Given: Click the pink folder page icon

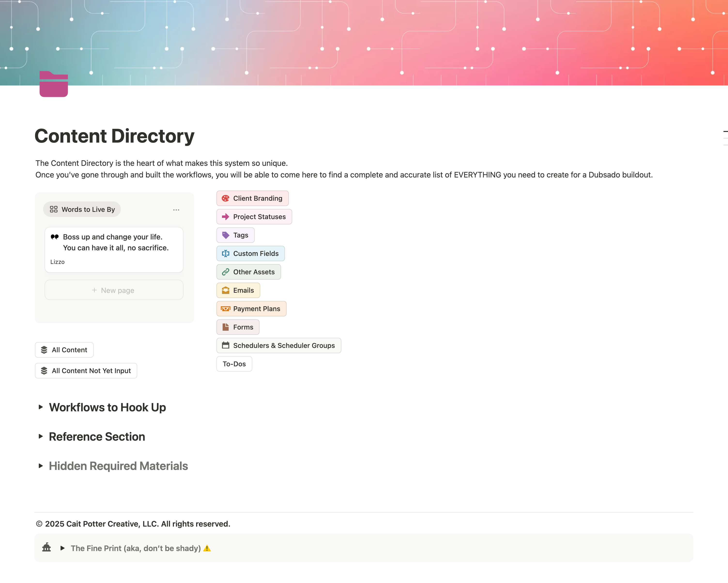Looking at the screenshot, I should pyautogui.click(x=54, y=84).
